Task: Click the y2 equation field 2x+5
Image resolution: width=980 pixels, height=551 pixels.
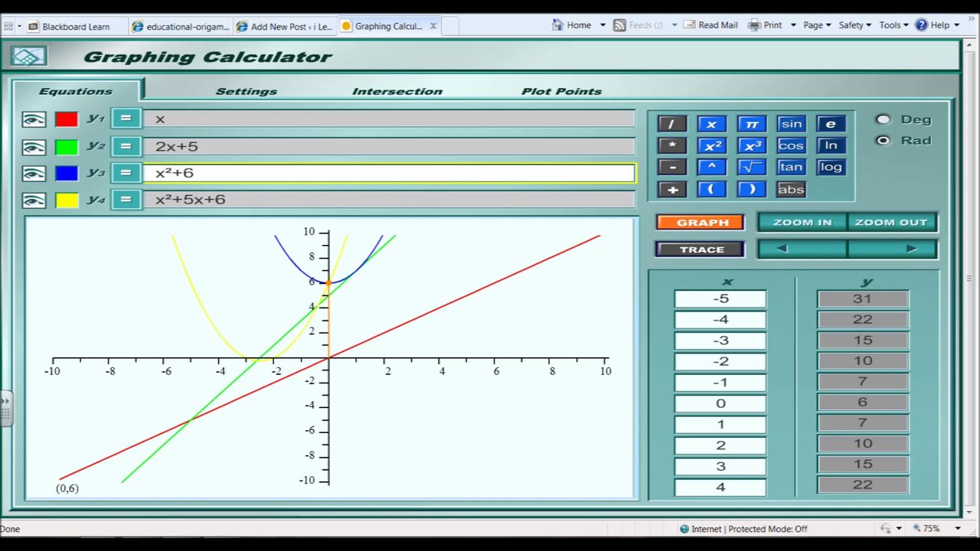Action: [389, 146]
